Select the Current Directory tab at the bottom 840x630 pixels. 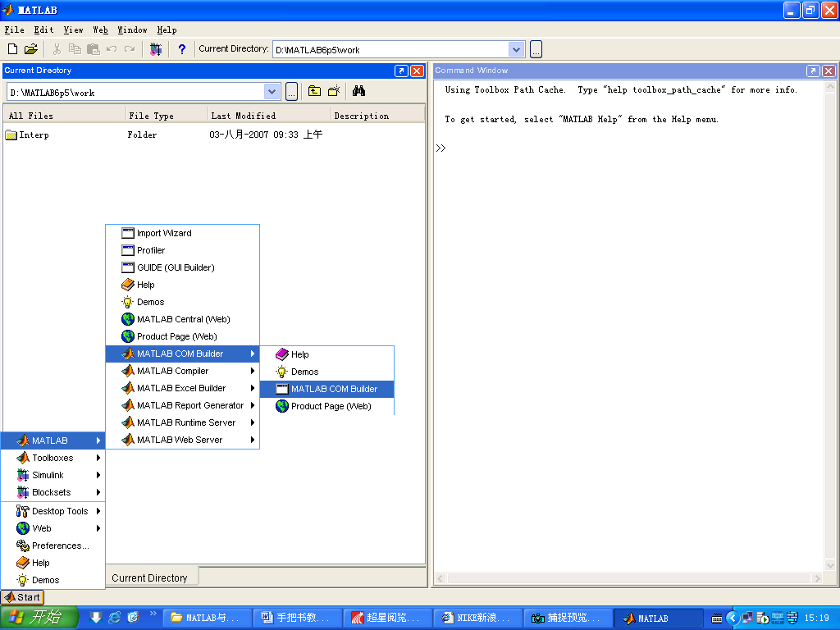(152, 577)
